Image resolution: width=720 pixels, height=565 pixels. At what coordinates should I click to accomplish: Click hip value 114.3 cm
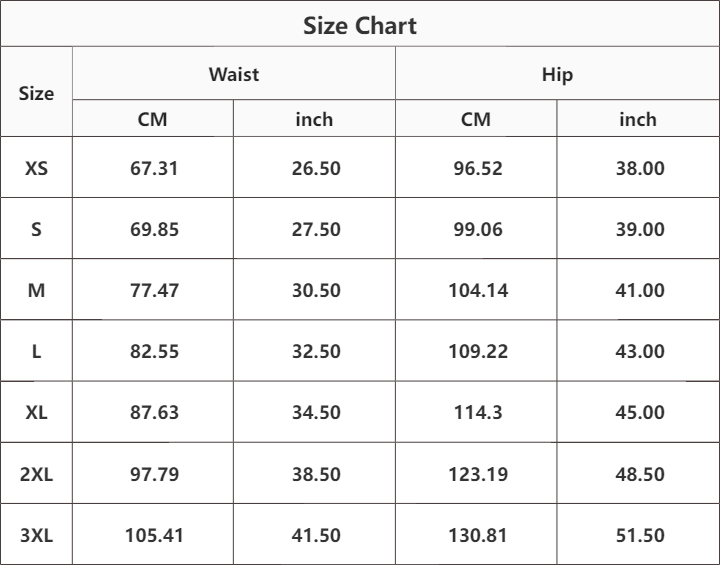click(x=478, y=412)
